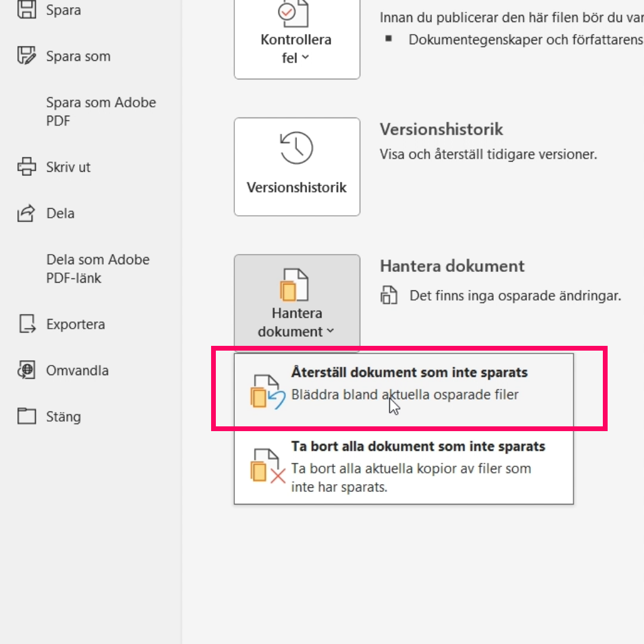Image resolution: width=644 pixels, height=644 pixels.
Task: Click the Versionshistorik clock icon
Action: pos(296,148)
